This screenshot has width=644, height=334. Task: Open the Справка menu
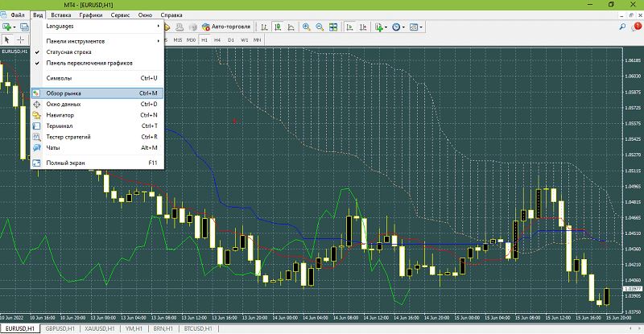point(171,14)
